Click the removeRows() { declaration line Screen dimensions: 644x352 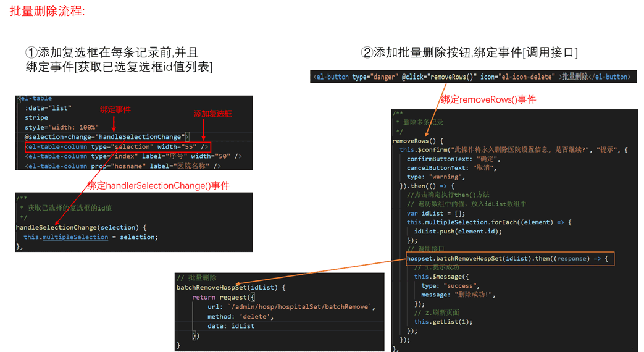pyautogui.click(x=417, y=141)
